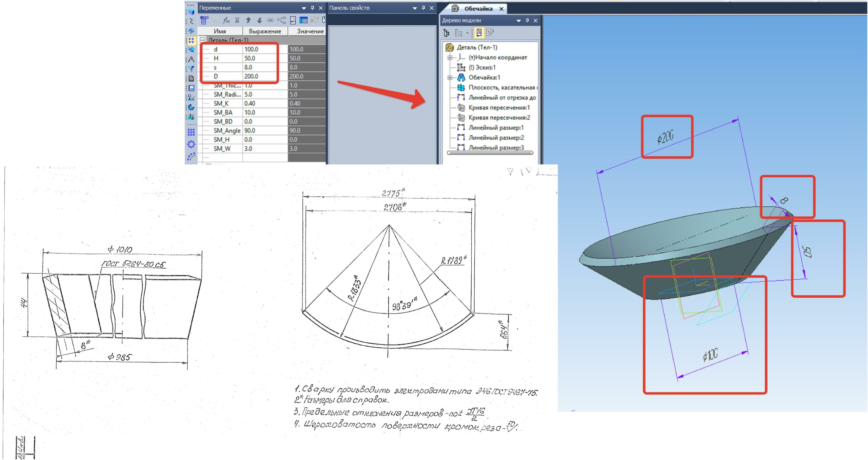Close the Обечайка document tab
Viewport: 868px width, 460px height.
(x=501, y=9)
